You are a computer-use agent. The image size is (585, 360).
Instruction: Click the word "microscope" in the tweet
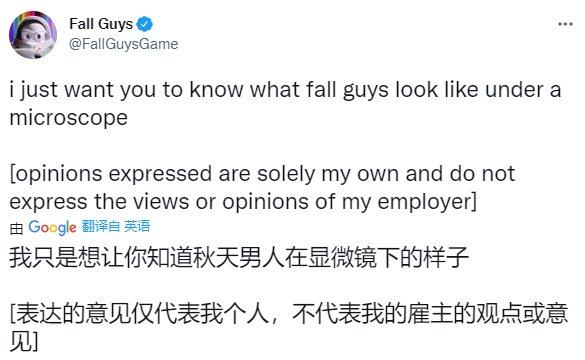point(69,118)
